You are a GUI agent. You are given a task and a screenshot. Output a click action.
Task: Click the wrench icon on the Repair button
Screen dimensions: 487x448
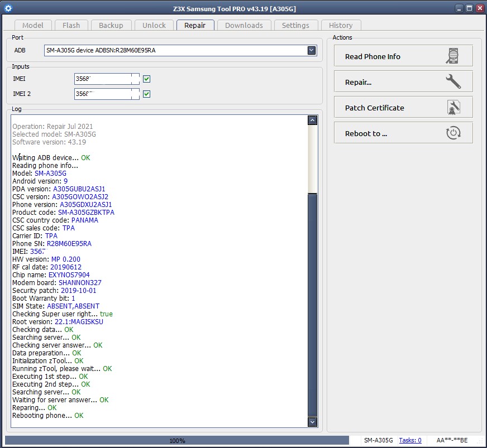(453, 81)
